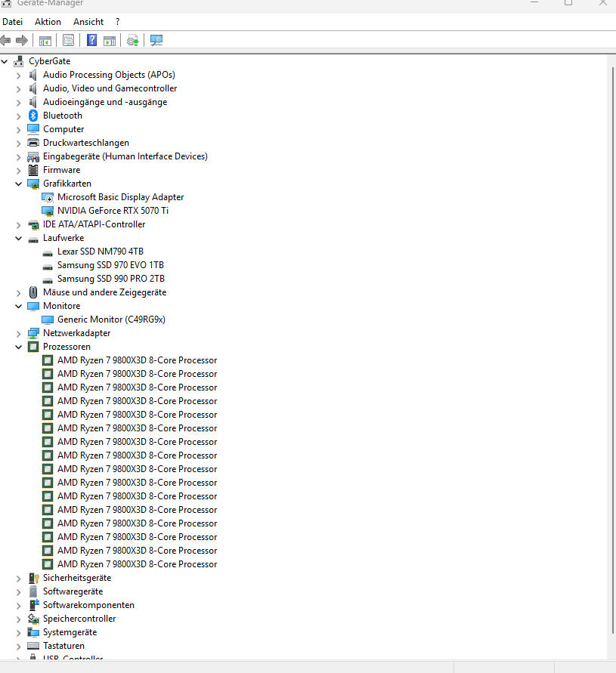Click the Prozessoren CPU category icon
Screen dimensions: 616x673
[33, 347]
